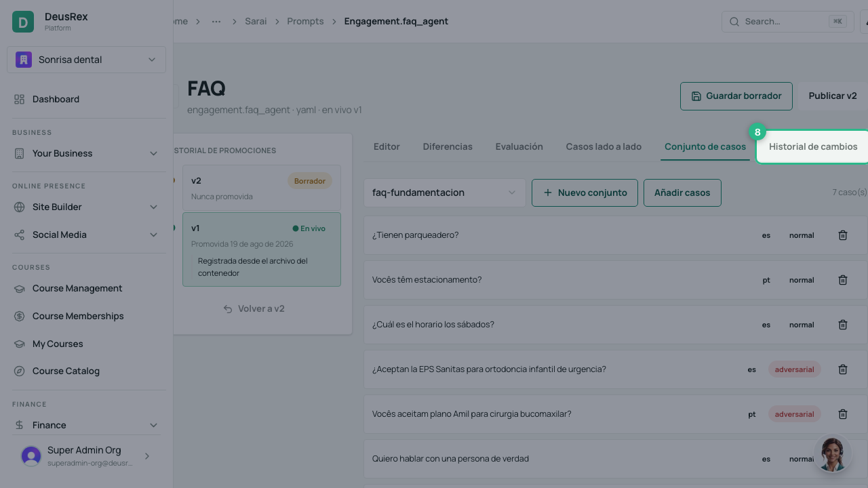Screen dimensions: 868x488
Task: Click the Social Media share icon
Action: (19, 235)
